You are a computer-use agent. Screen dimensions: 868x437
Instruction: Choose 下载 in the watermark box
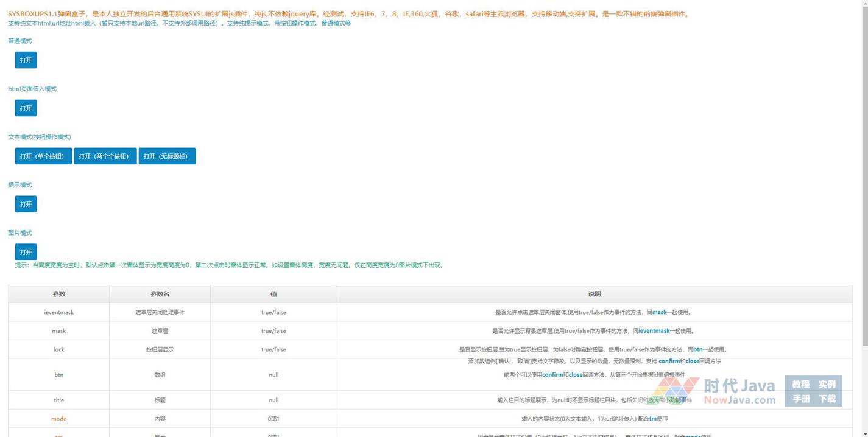[x=827, y=399]
